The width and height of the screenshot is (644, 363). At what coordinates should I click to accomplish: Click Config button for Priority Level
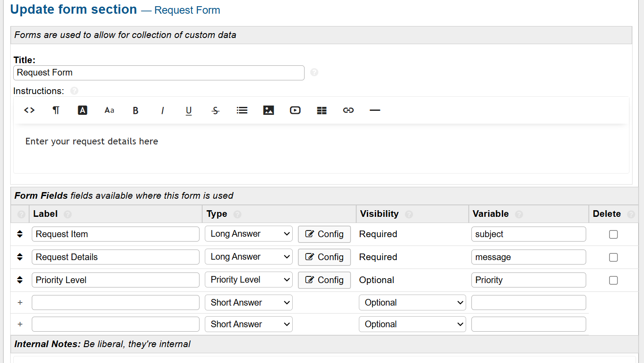[x=324, y=280]
